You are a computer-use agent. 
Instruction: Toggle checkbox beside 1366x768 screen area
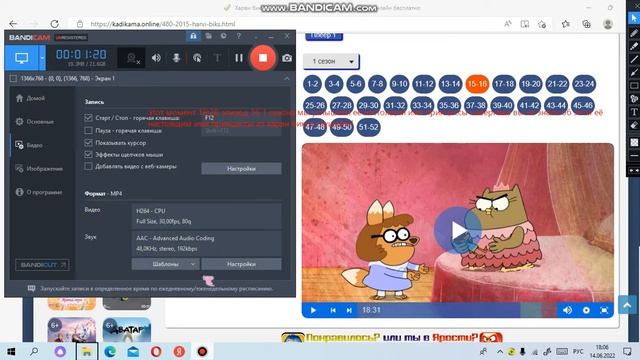click(13, 78)
